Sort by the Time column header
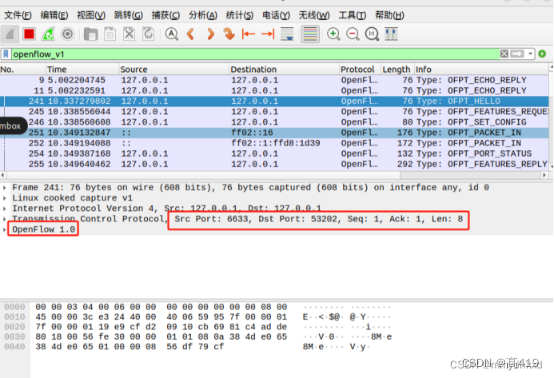Viewport: 554px width, 378px height. click(82, 69)
